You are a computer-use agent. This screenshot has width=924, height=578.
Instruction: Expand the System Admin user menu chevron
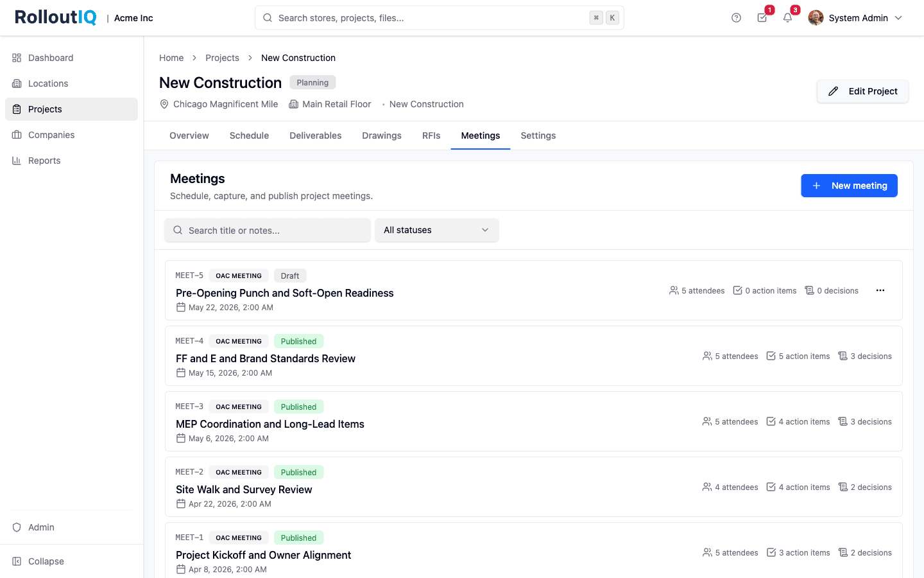(x=898, y=18)
